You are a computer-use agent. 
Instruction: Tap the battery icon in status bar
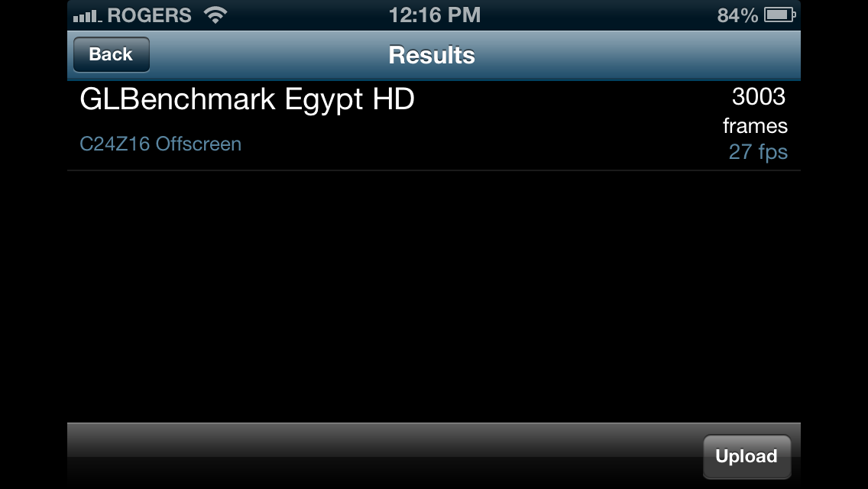tap(780, 15)
